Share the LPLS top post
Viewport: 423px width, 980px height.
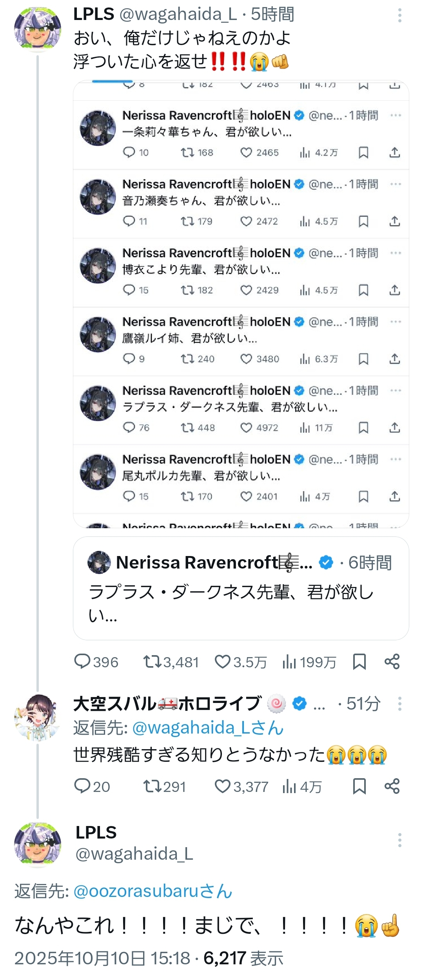(392, 662)
